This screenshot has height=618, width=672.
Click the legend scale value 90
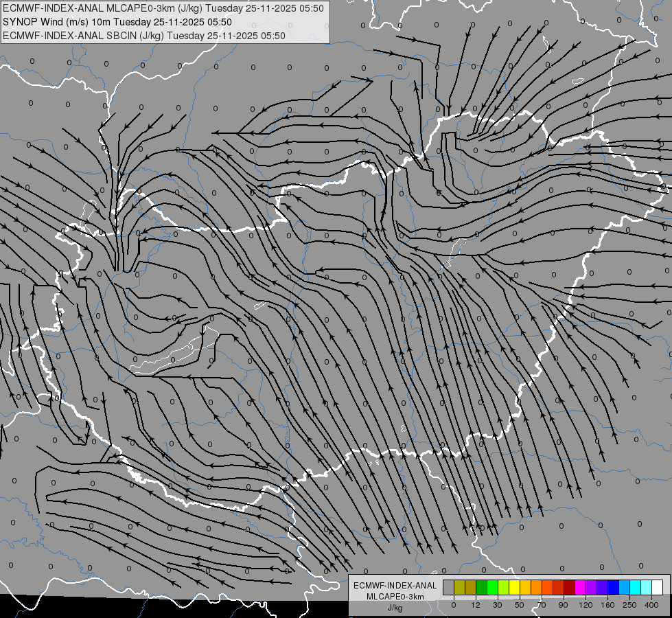click(563, 605)
